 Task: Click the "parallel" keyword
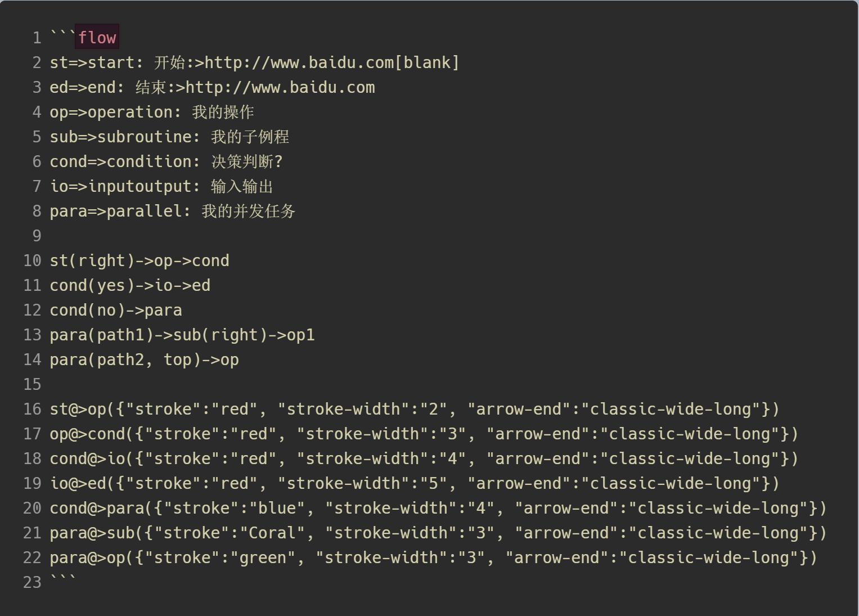[144, 211]
